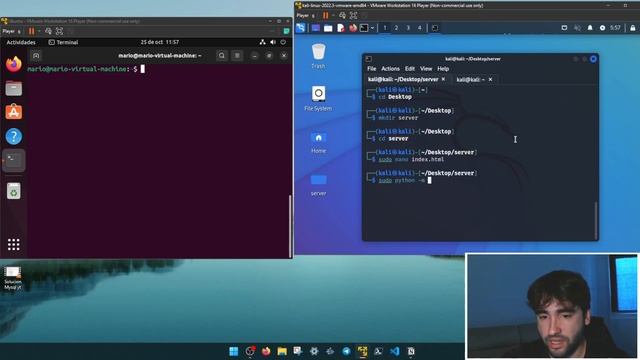Open File System on Kali desktop

coord(318,98)
